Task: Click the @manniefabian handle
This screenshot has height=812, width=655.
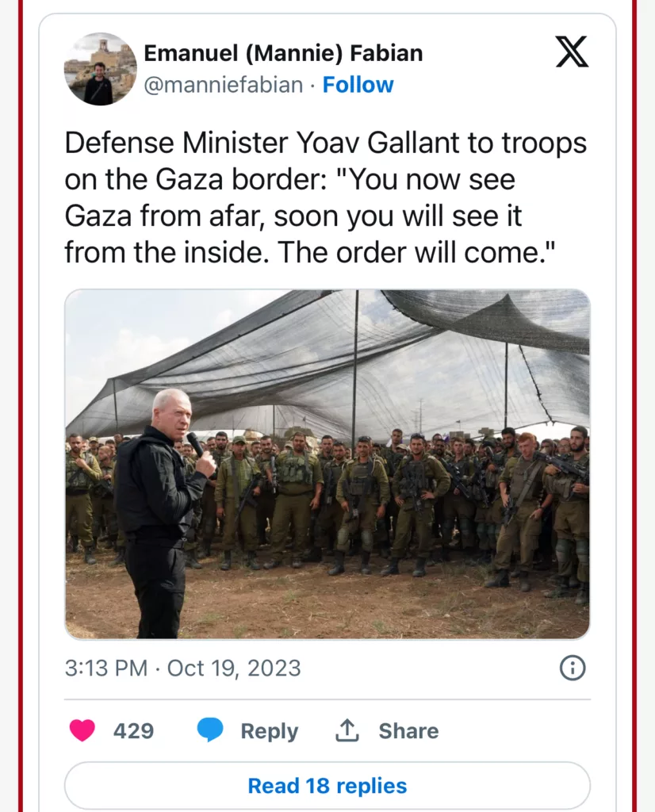Action: (223, 85)
